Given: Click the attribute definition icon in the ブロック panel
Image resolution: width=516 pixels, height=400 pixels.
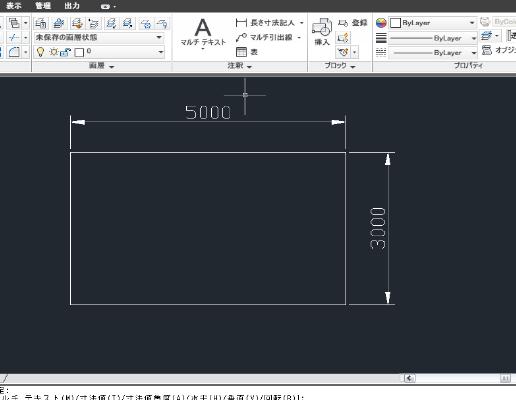Looking at the screenshot, I should pos(343,52).
